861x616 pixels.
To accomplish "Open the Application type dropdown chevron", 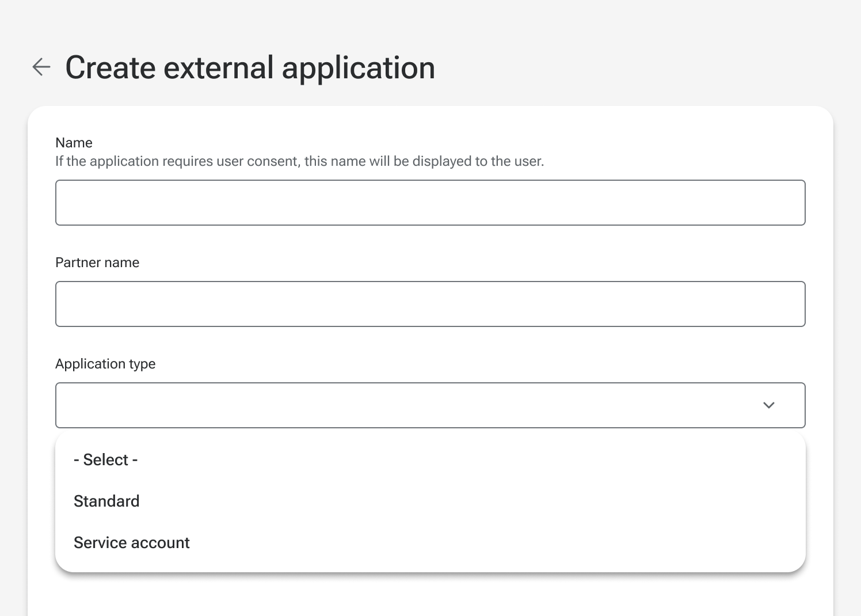I will [769, 405].
